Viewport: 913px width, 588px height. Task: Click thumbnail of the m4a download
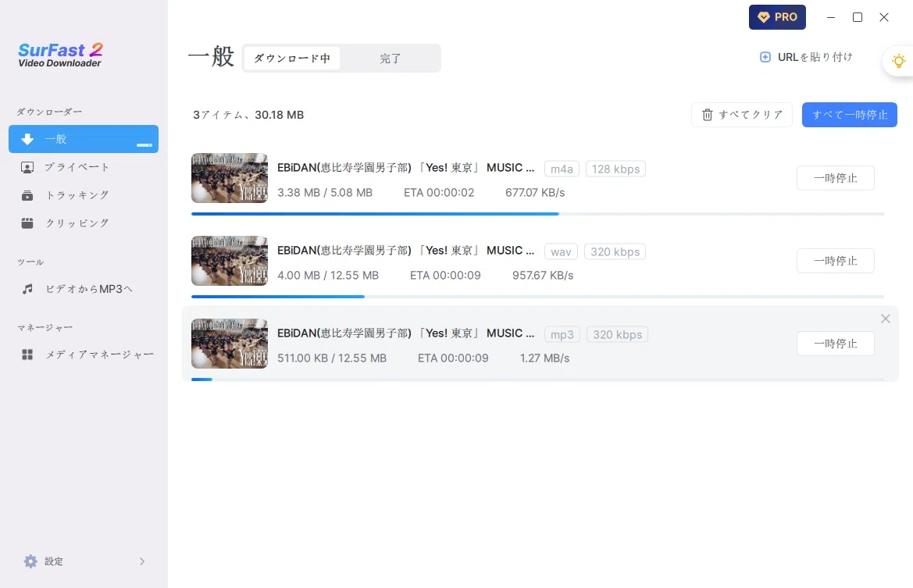tap(230, 178)
